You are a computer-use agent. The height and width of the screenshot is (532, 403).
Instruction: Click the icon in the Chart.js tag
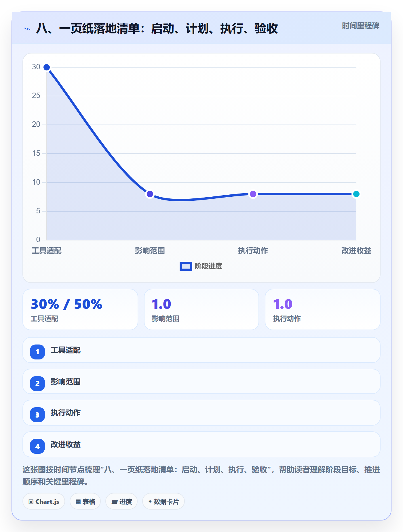click(31, 502)
